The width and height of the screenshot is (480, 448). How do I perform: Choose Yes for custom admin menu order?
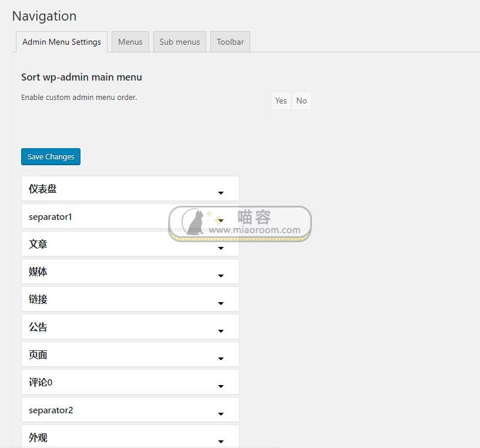click(x=281, y=101)
